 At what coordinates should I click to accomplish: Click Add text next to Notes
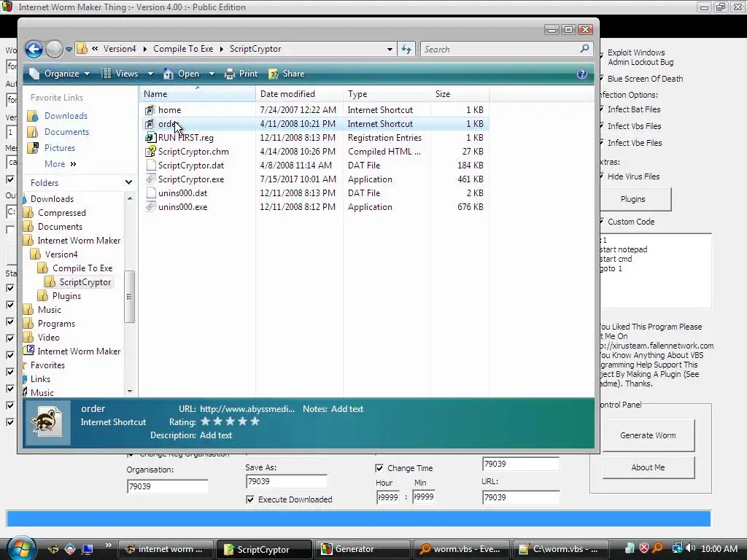coord(347,409)
